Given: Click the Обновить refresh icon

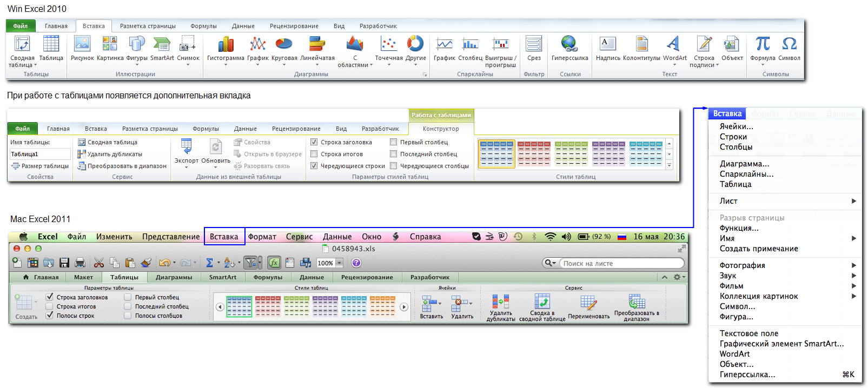Looking at the screenshot, I should (x=216, y=146).
